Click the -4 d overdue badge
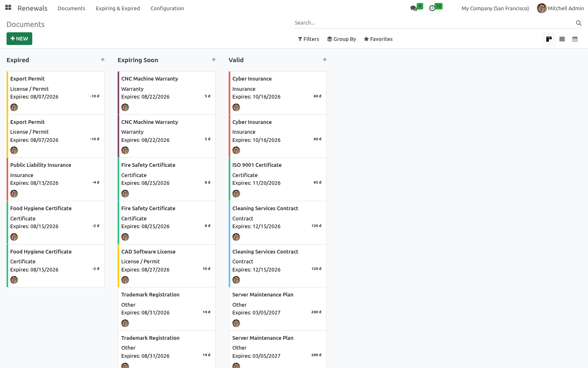The image size is (588, 368). [96, 182]
